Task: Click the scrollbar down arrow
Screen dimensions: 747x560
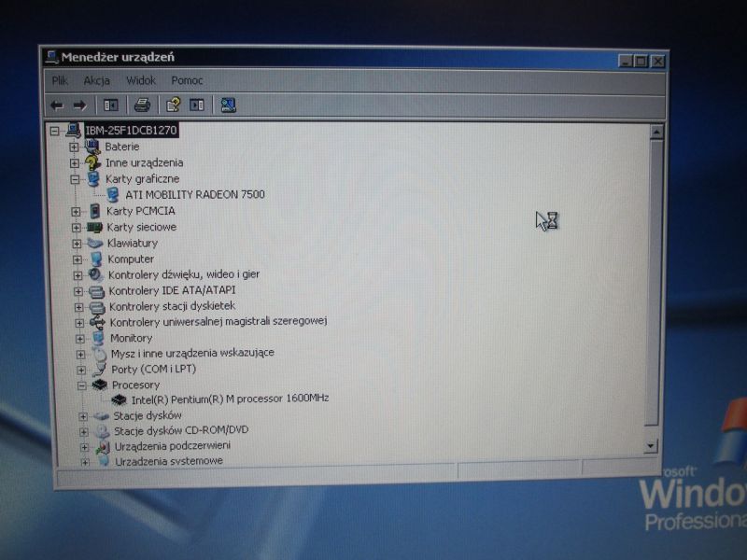Action: (x=650, y=446)
